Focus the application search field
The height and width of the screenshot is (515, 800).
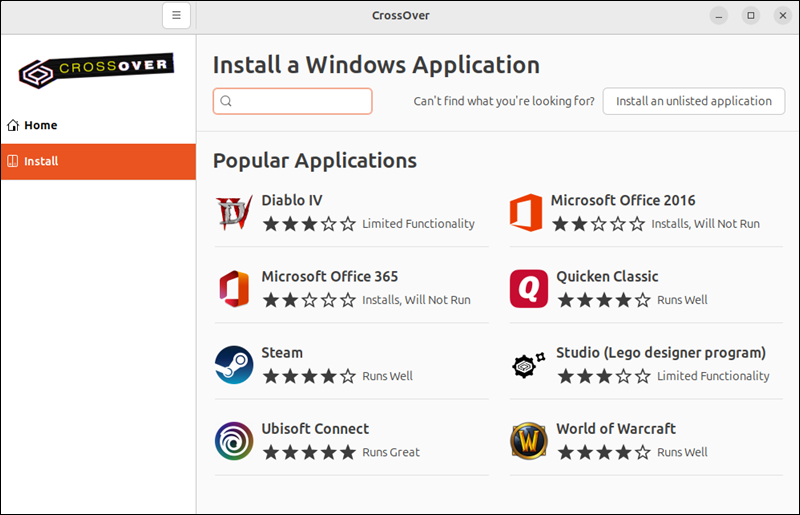(x=300, y=101)
